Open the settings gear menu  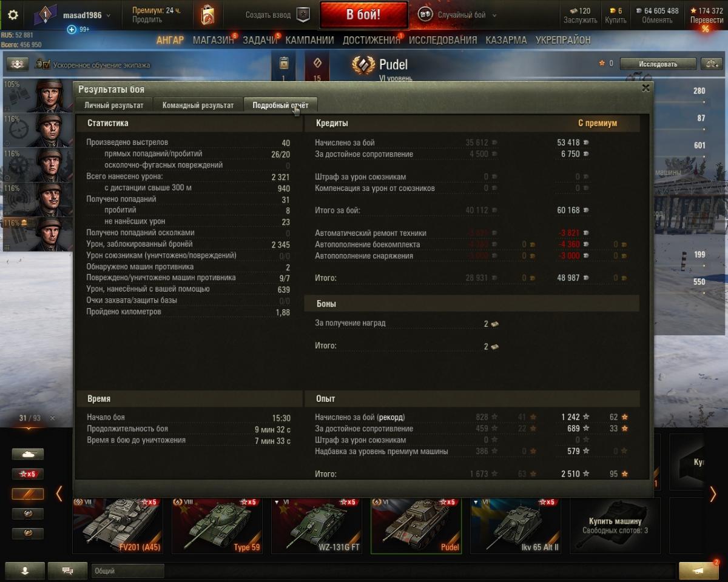coord(12,15)
